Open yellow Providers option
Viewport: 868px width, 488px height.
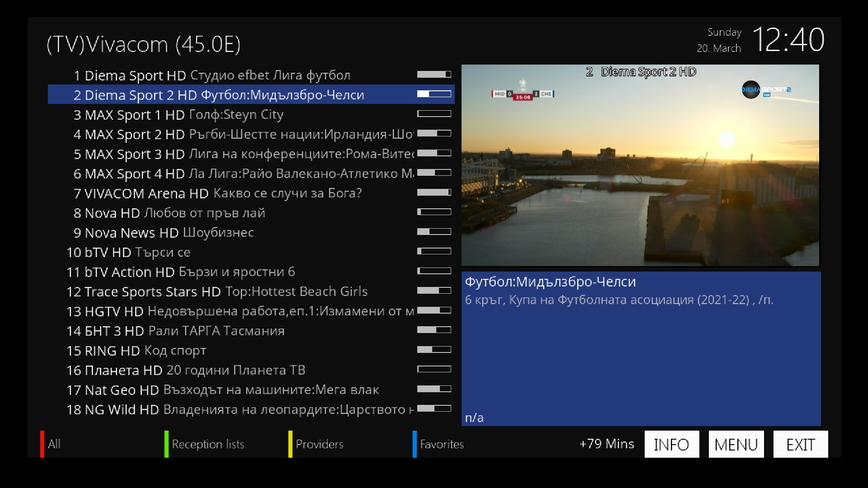pyautogui.click(x=319, y=444)
